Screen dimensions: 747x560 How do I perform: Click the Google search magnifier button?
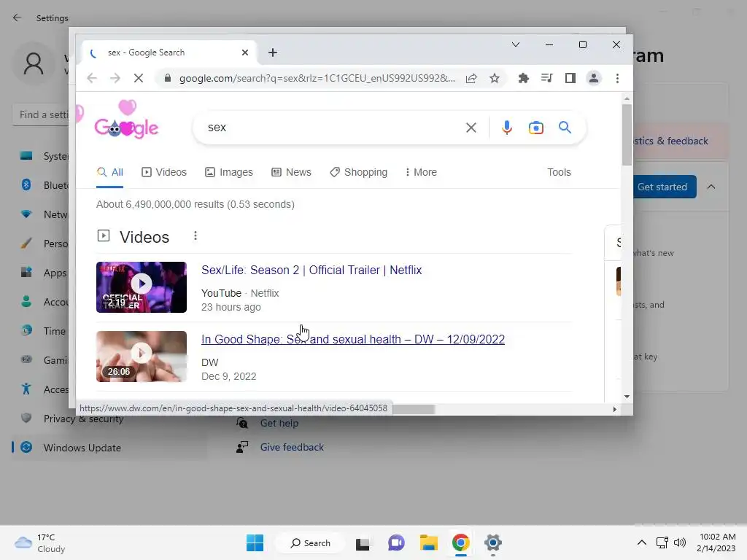(565, 127)
